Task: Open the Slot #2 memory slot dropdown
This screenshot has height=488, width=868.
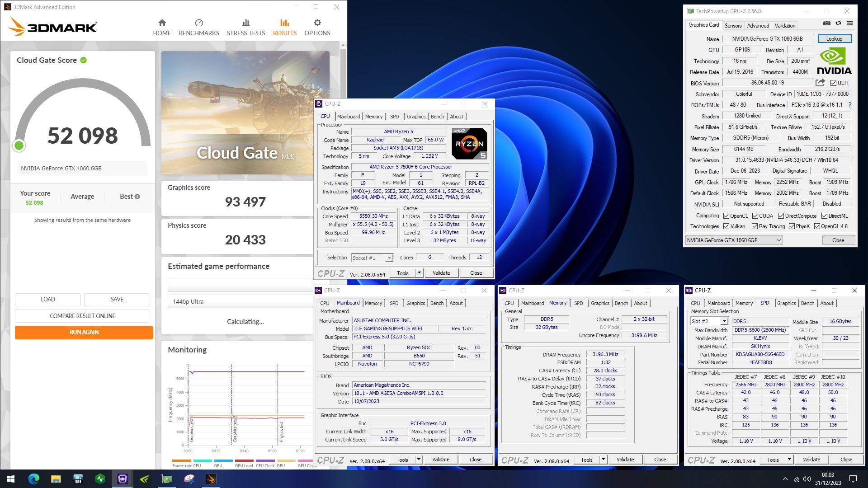Action: pyautogui.click(x=709, y=321)
